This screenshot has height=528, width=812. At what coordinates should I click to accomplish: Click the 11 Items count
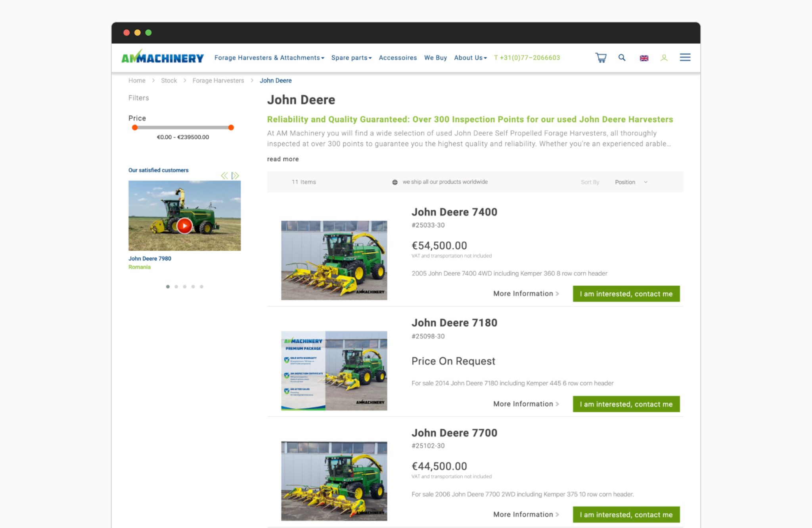pyautogui.click(x=304, y=182)
